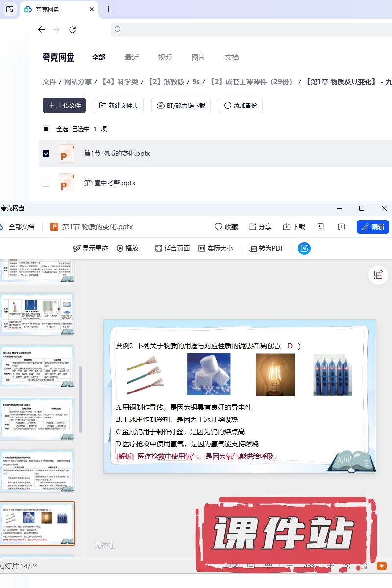
Task: Click the 上传文件 button
Action: click(64, 105)
